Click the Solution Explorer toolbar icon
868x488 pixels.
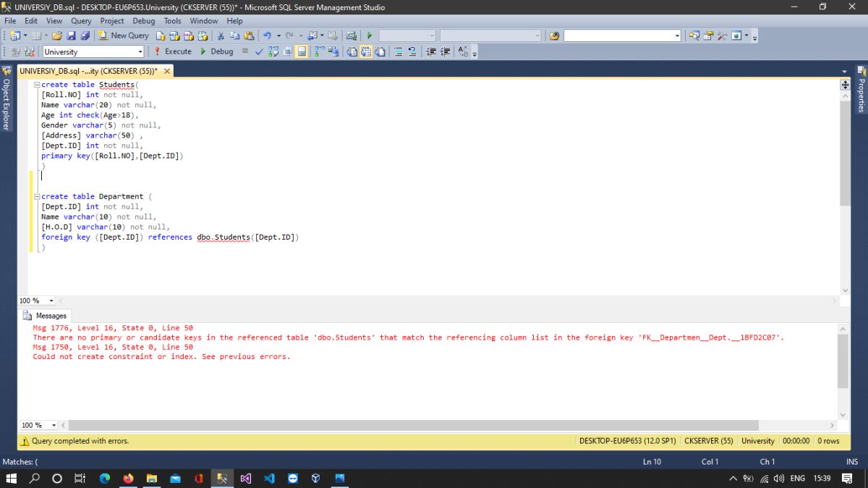(694, 35)
